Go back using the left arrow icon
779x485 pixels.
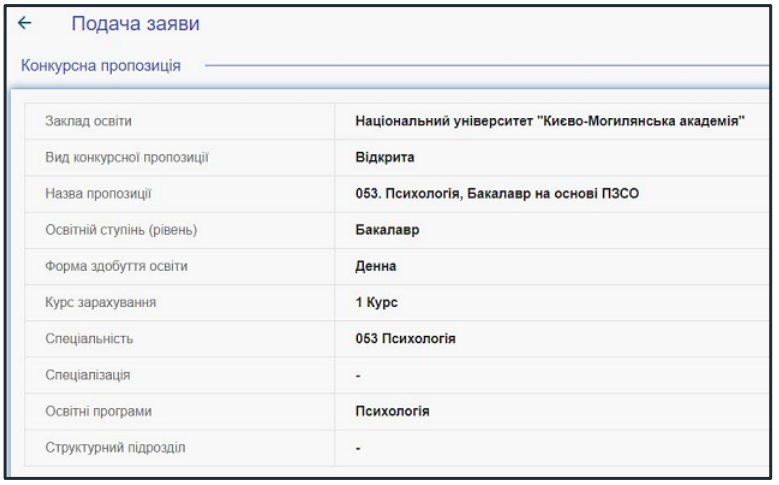pyautogui.click(x=24, y=23)
